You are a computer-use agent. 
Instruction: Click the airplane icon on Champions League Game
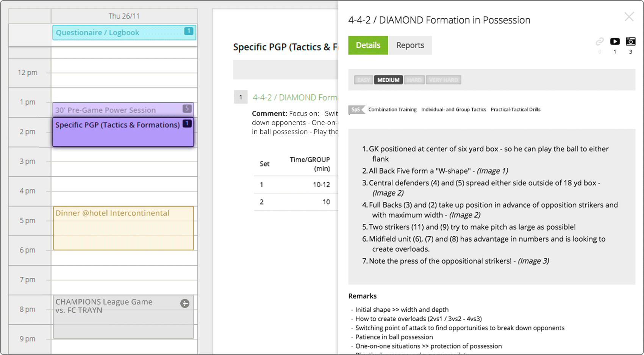pyautogui.click(x=185, y=303)
